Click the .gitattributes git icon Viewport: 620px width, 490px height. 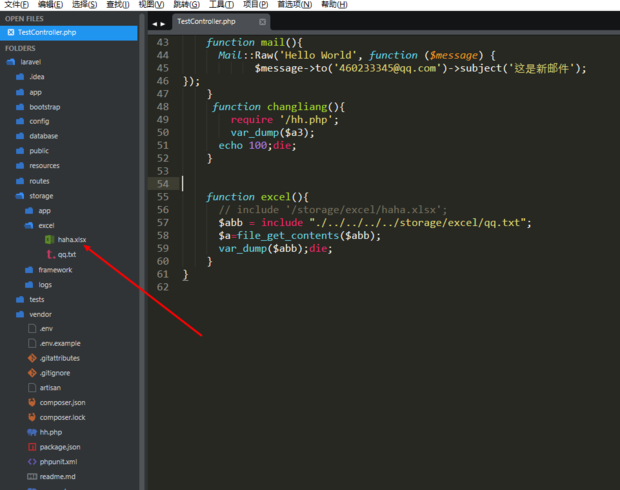pos(32,358)
